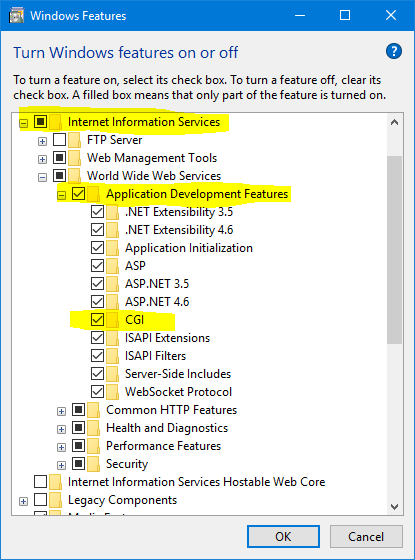Screen dimensions: 415x560
Task: Click the Application Development Features folder icon
Action: (94, 194)
